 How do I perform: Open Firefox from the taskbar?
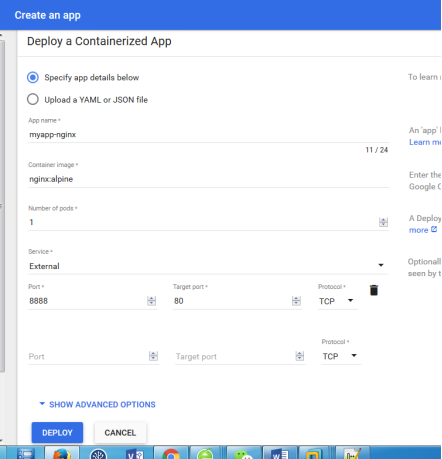[62, 453]
